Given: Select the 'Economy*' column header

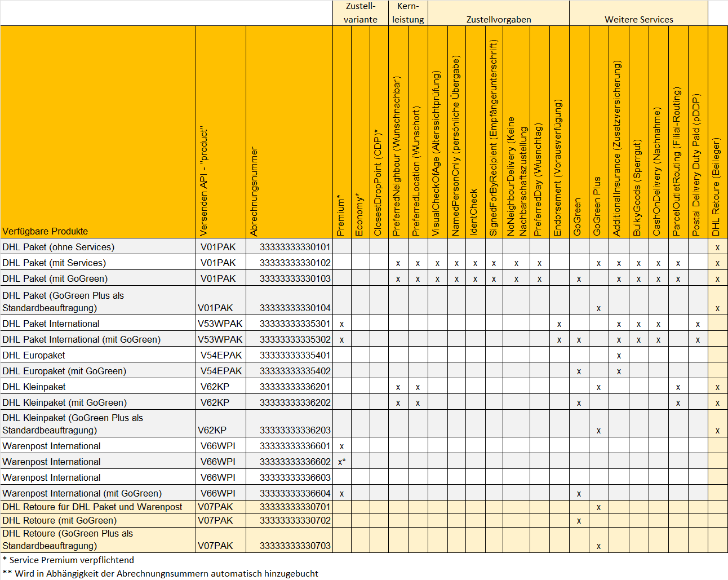Looking at the screenshot, I should click(361, 132).
